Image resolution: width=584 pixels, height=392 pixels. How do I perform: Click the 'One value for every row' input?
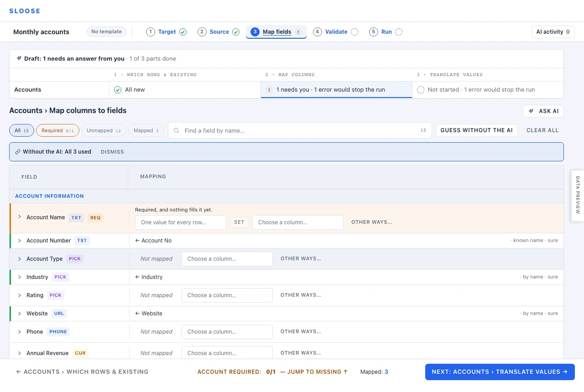click(x=181, y=222)
